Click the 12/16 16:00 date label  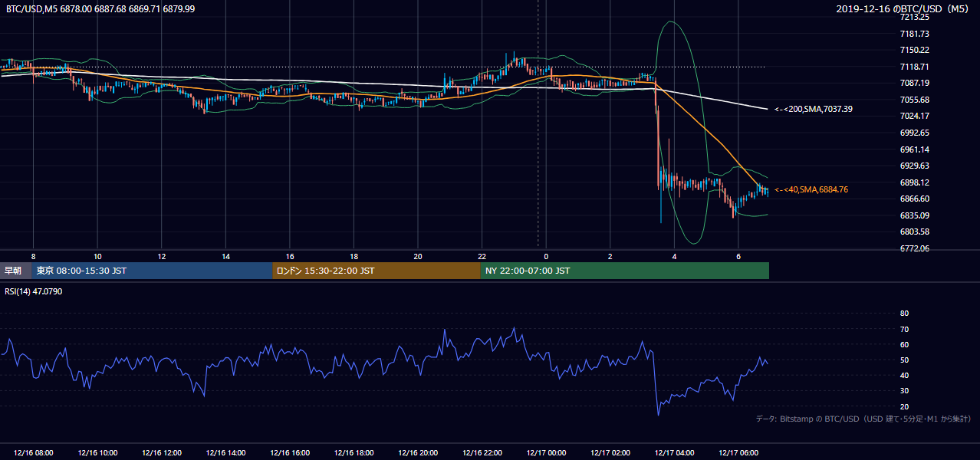pos(290,453)
